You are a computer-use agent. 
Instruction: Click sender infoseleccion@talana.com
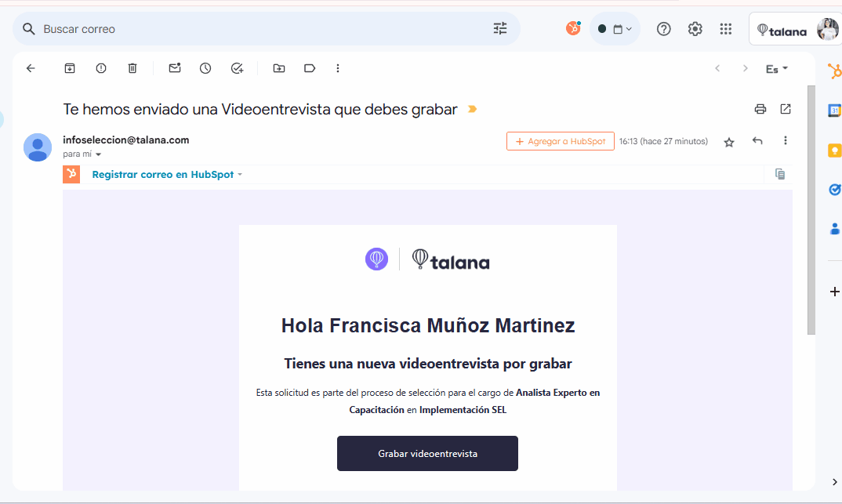125,140
